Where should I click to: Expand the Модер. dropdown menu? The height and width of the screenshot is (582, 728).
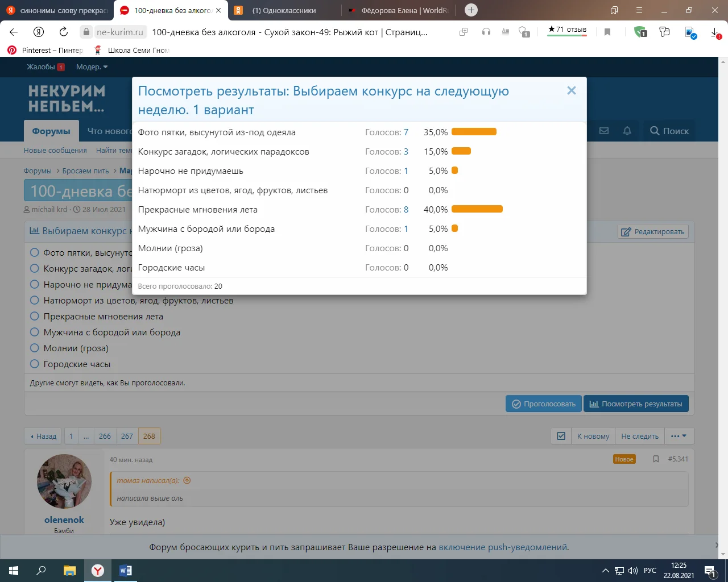[x=92, y=67]
